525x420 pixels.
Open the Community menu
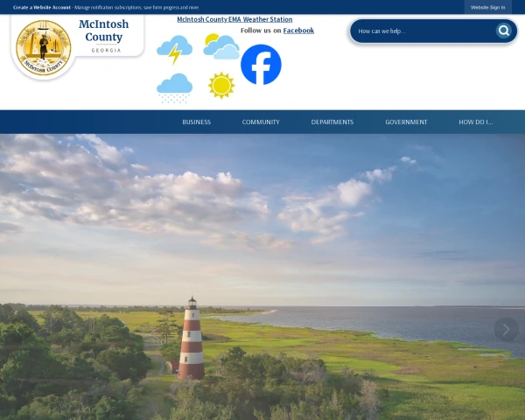coord(261,122)
